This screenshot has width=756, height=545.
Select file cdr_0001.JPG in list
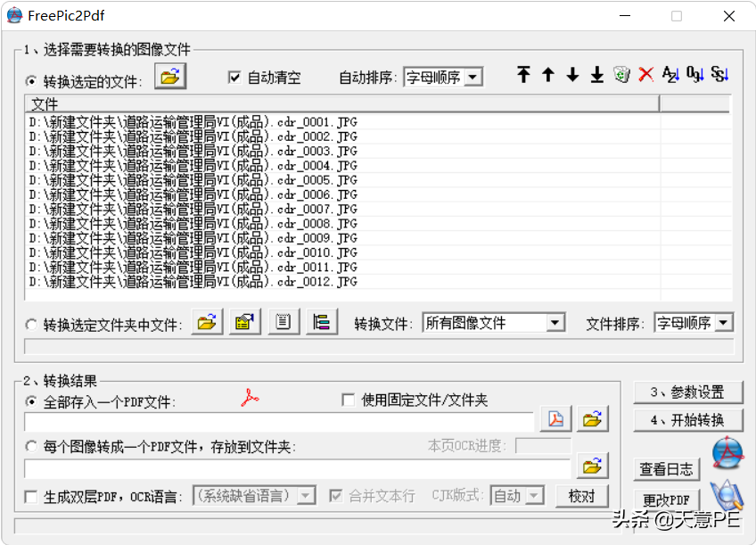[x=193, y=122]
